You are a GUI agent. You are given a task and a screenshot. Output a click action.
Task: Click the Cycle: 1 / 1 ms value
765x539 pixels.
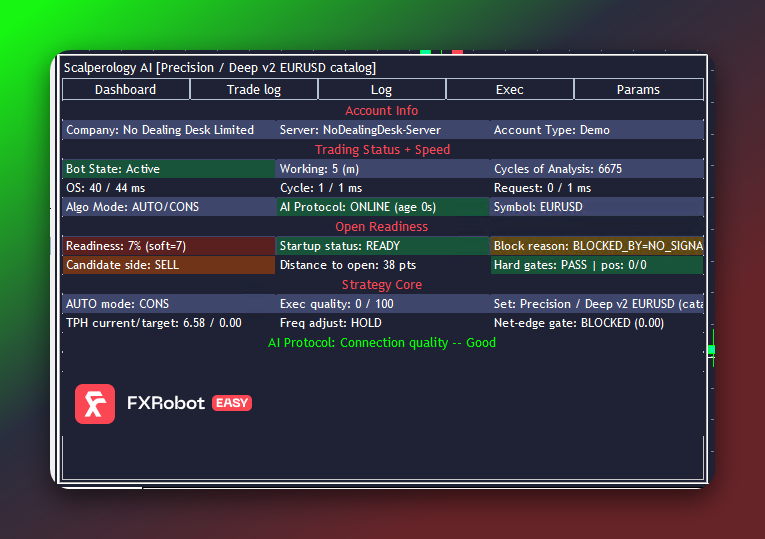321,188
